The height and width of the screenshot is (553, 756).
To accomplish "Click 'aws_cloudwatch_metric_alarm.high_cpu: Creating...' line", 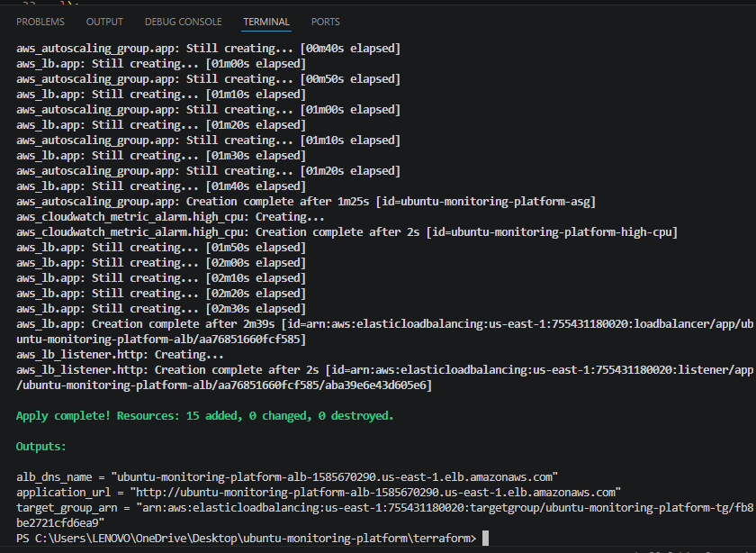I will (170, 217).
